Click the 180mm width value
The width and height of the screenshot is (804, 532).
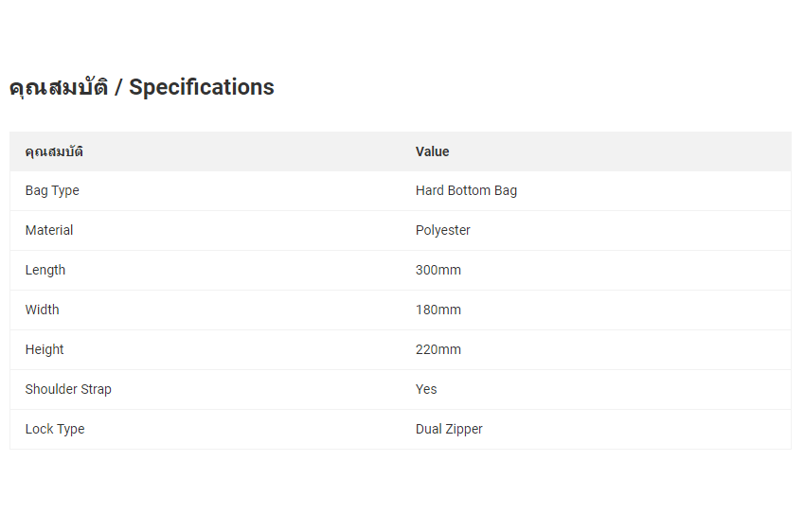click(438, 310)
